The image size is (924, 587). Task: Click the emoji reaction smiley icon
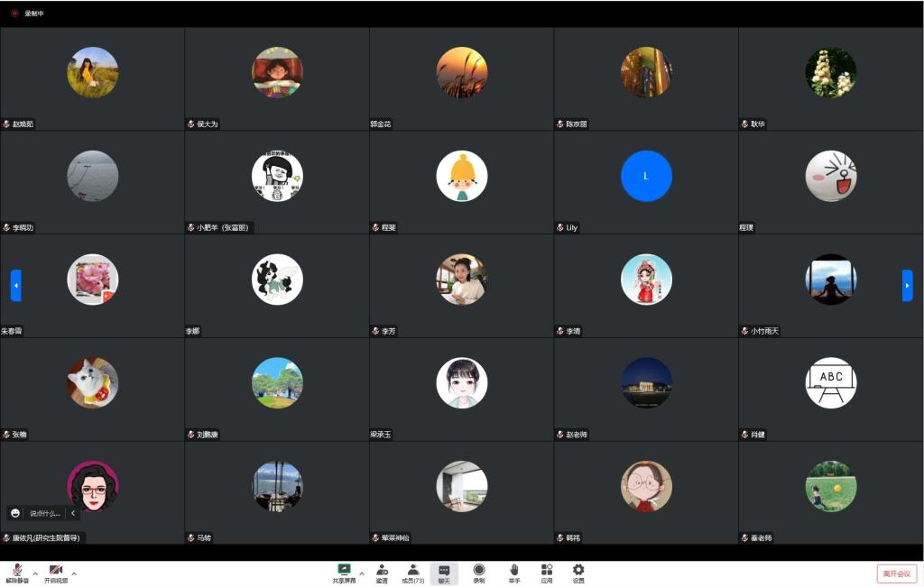[x=15, y=513]
